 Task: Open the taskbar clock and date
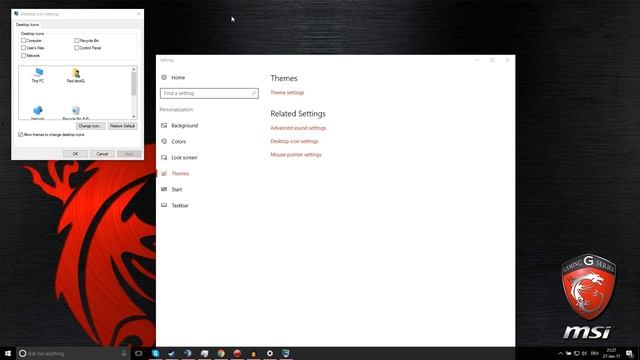pos(611,353)
